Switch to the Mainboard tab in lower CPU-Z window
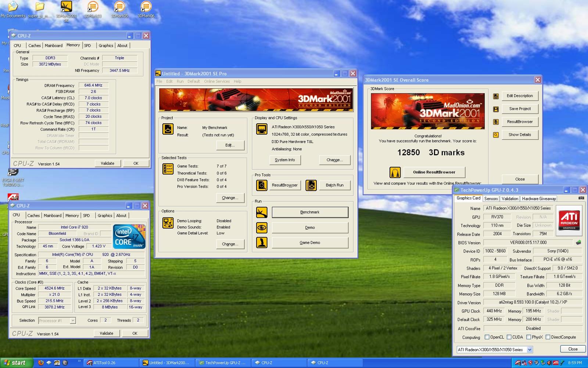 (x=53, y=216)
